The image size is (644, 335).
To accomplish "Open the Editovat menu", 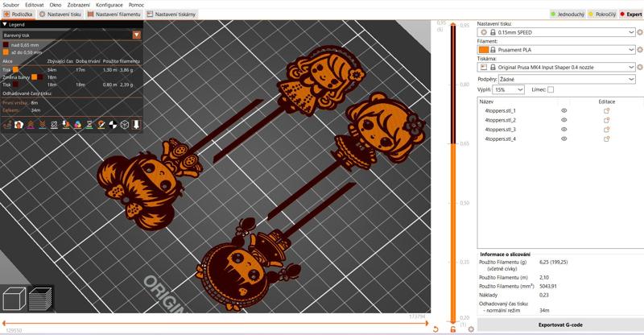I will [35, 5].
